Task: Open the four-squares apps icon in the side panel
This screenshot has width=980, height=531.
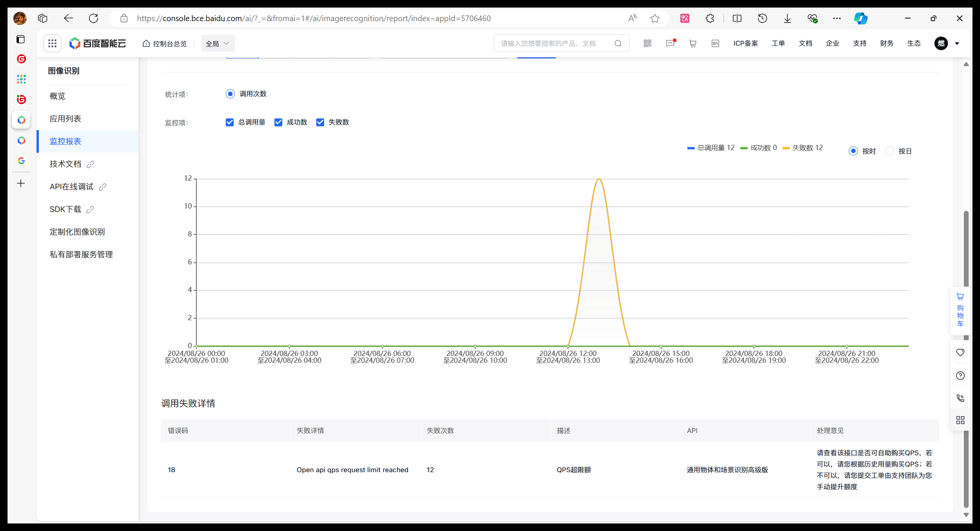Action: tap(960, 420)
